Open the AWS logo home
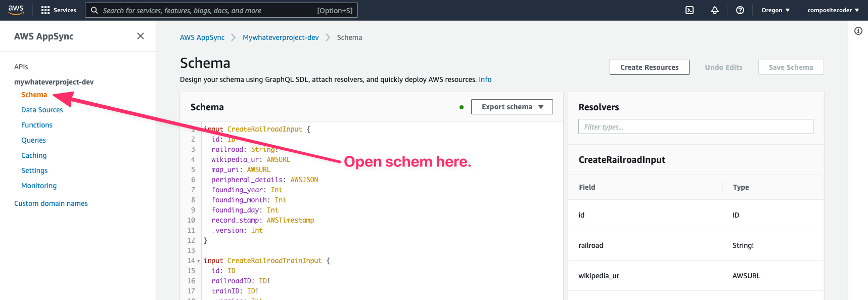This screenshot has width=868, height=300. point(16,10)
